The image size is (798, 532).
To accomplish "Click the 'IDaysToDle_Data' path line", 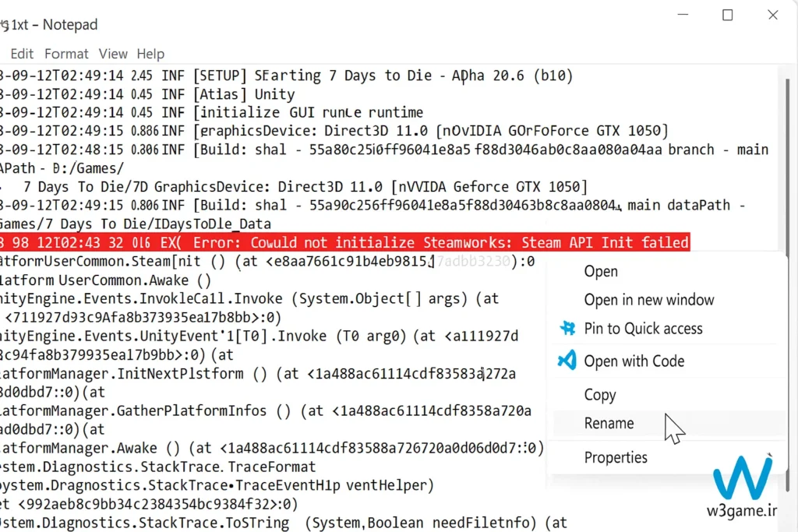I will tap(136, 224).
